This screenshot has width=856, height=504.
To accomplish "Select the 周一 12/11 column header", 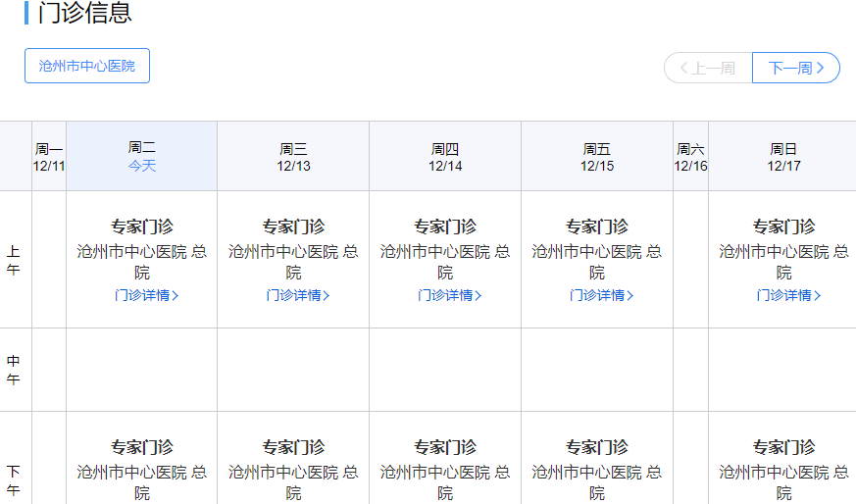I will pyautogui.click(x=49, y=157).
